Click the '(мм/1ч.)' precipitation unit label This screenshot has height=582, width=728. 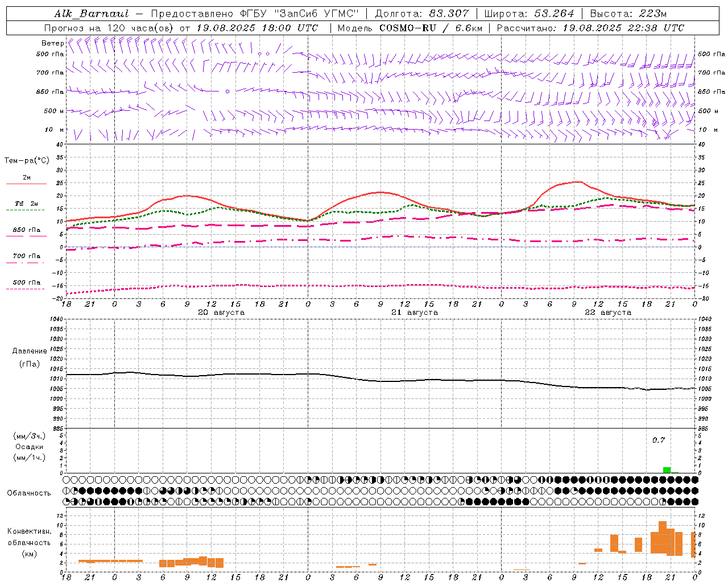(x=29, y=458)
